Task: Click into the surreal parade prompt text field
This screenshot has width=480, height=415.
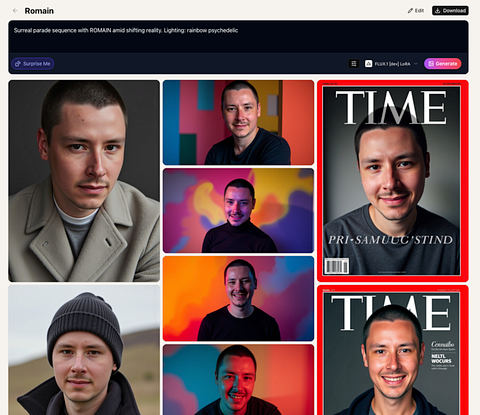Action: coord(238,37)
